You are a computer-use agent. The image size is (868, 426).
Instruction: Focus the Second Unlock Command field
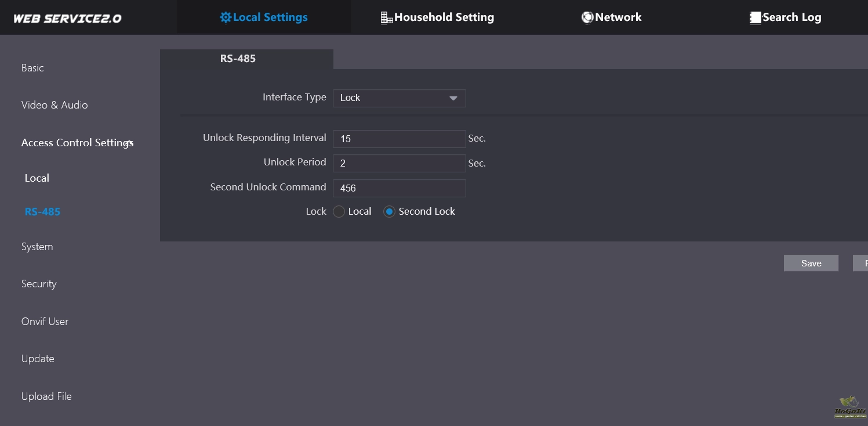pos(399,188)
